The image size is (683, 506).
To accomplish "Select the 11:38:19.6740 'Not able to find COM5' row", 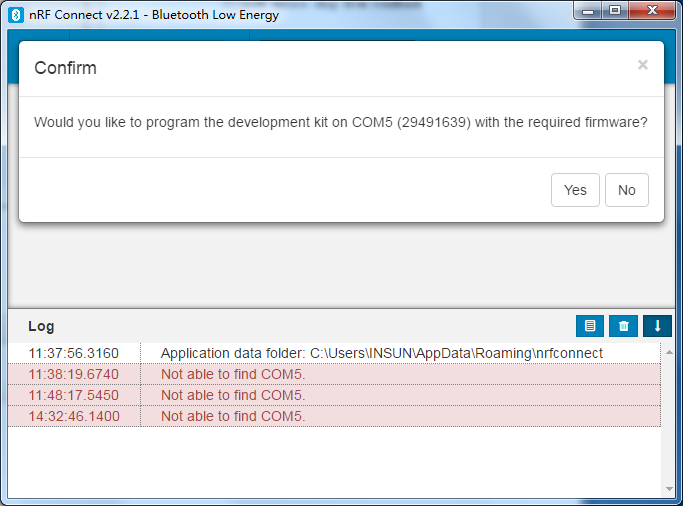I will click(334, 374).
